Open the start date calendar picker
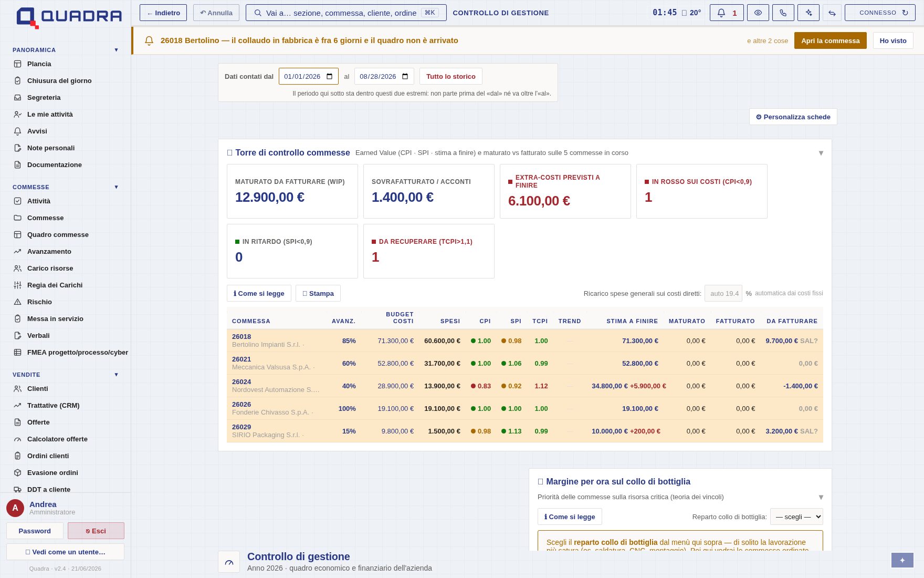The width and height of the screenshot is (924, 578). (x=329, y=76)
